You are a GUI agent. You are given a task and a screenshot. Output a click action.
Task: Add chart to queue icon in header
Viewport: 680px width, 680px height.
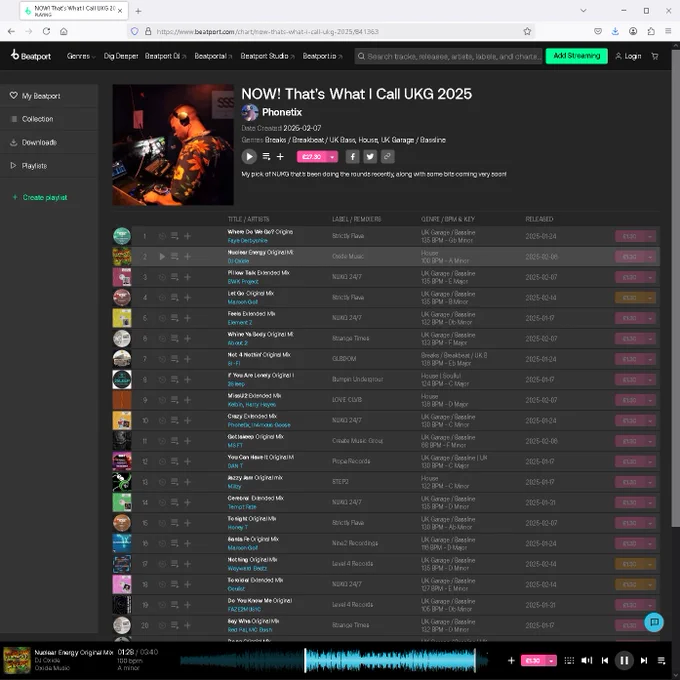click(266, 157)
